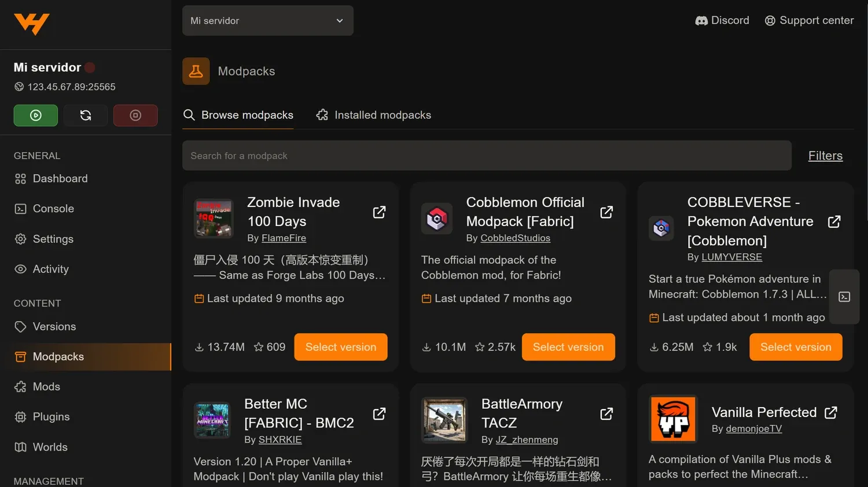868x487 pixels.
Task: Focus the Search for a modpack field
Action: [487, 156]
